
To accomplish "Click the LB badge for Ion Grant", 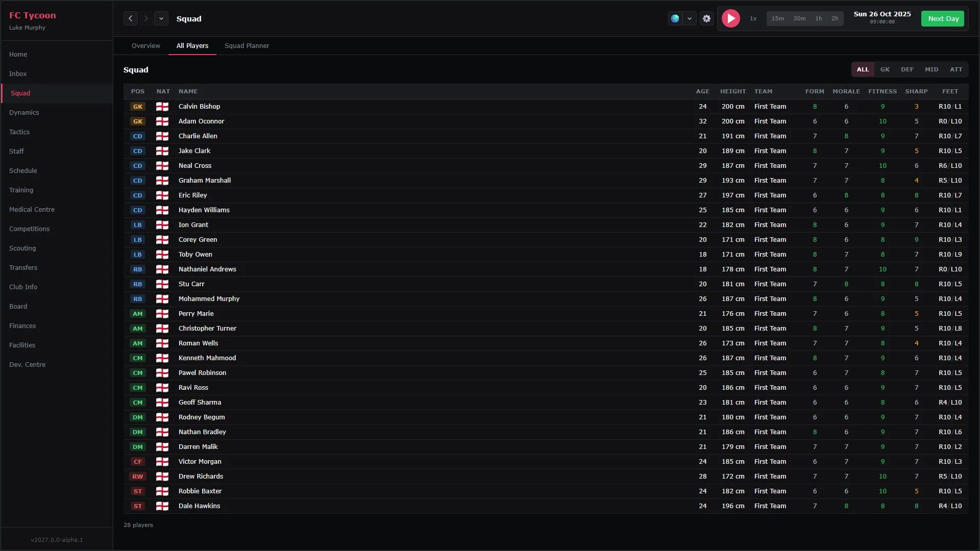I will tap(138, 225).
